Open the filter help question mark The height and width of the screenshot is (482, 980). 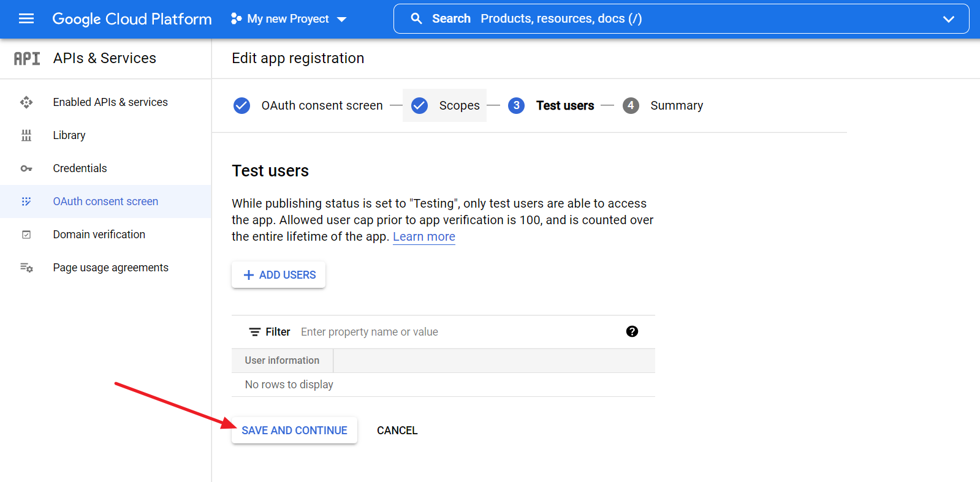click(632, 331)
